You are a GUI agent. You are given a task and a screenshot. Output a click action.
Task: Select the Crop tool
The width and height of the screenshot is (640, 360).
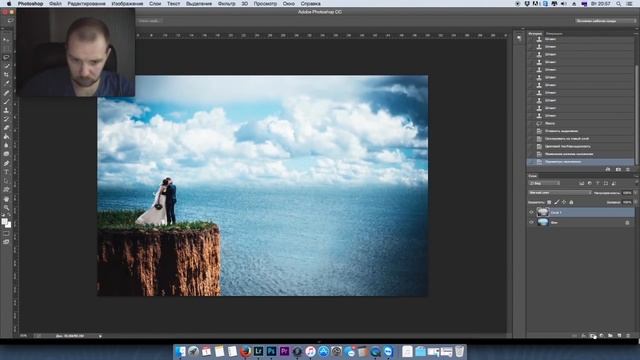[x=6, y=75]
